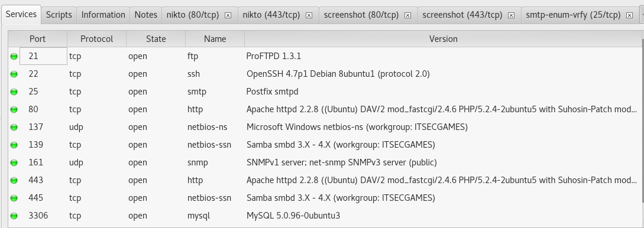The height and width of the screenshot is (228, 644).
Task: Click the green status dot for port 161
Action: click(14, 163)
